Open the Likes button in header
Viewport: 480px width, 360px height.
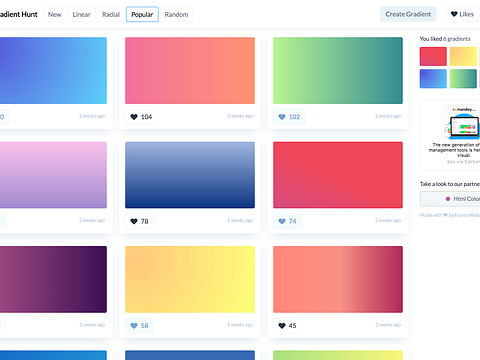pyautogui.click(x=462, y=14)
